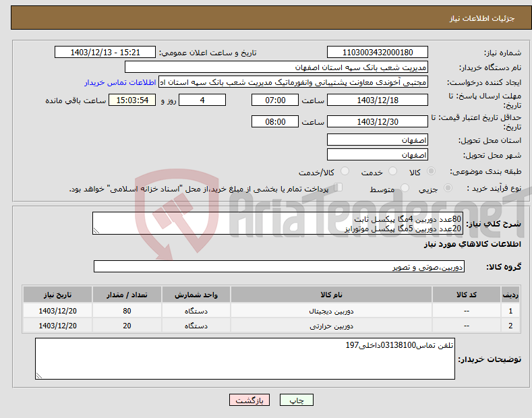Click the گروه کالا field دوربین،صوتی و تصویر
Image resolution: width=532 pixels, height=418 pixels.
pos(279,267)
